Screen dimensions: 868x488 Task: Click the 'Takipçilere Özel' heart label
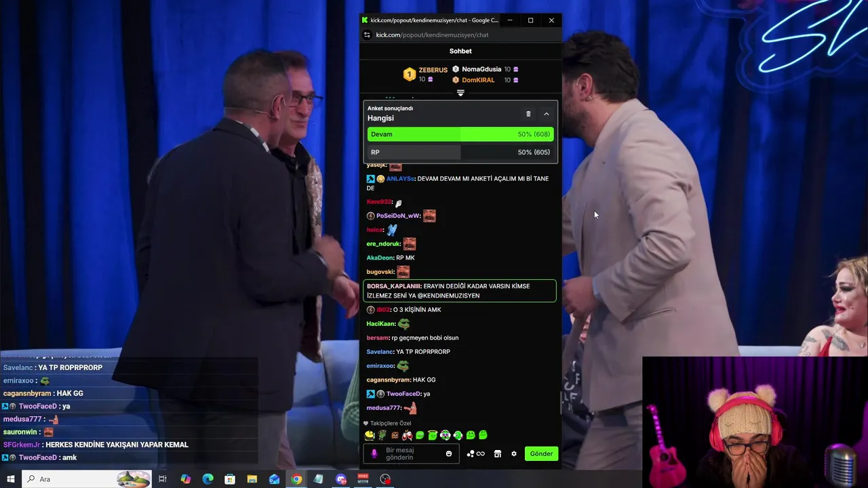coord(387,423)
